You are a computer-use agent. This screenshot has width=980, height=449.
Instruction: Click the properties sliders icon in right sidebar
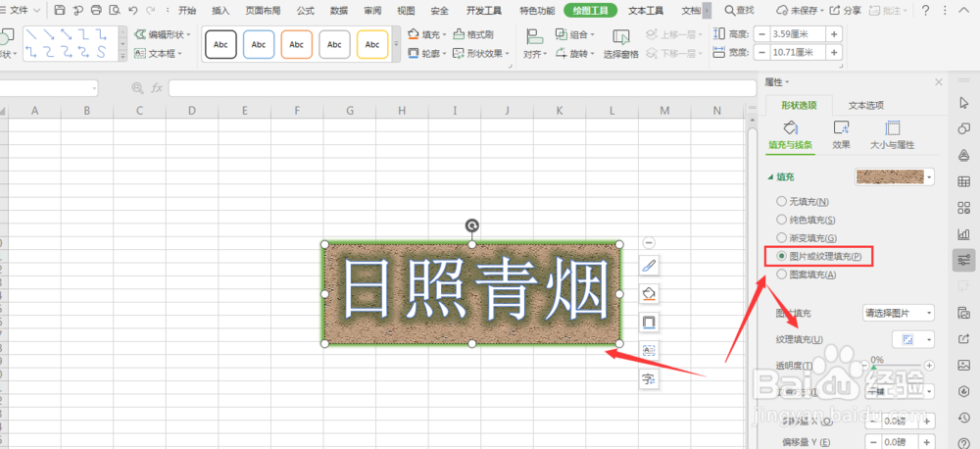[x=963, y=260]
